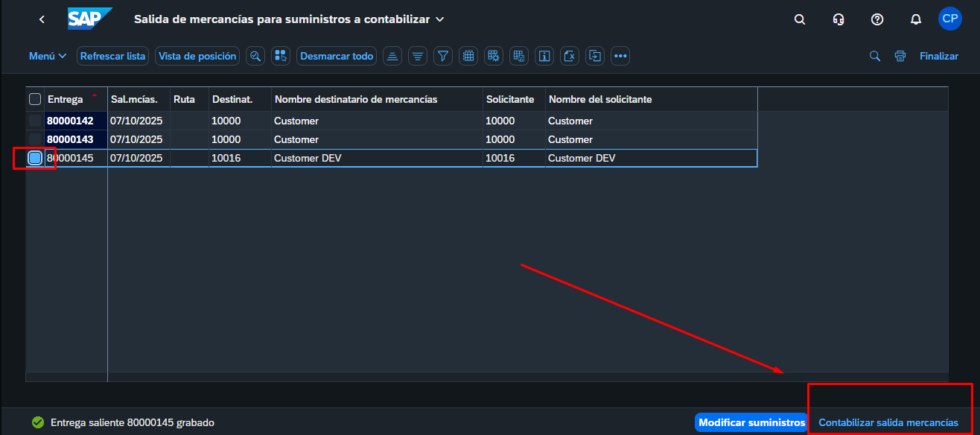Click the set filter funnel icon
Screen dimensions: 980x435
(443, 56)
